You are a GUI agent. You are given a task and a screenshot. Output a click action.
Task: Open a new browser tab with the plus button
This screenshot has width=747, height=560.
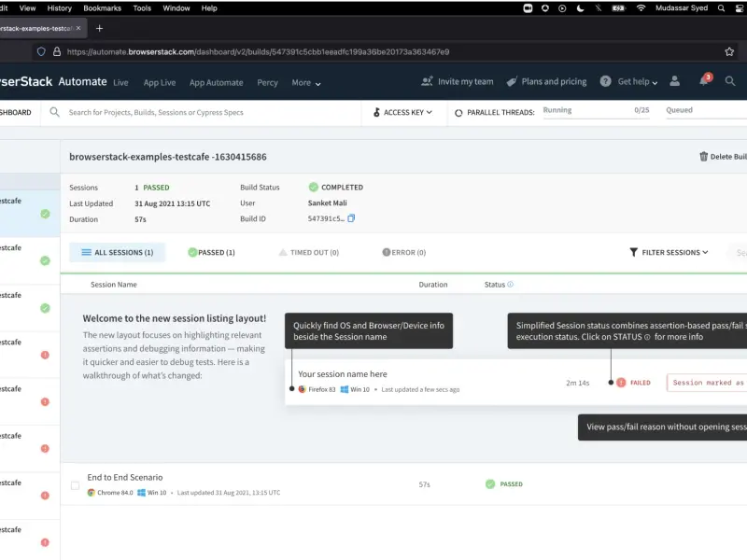99,29
